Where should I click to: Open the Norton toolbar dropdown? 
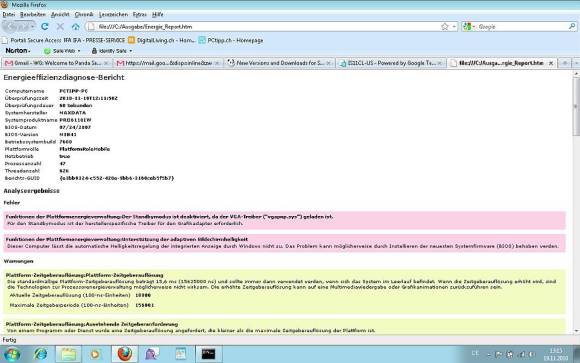pos(18,51)
